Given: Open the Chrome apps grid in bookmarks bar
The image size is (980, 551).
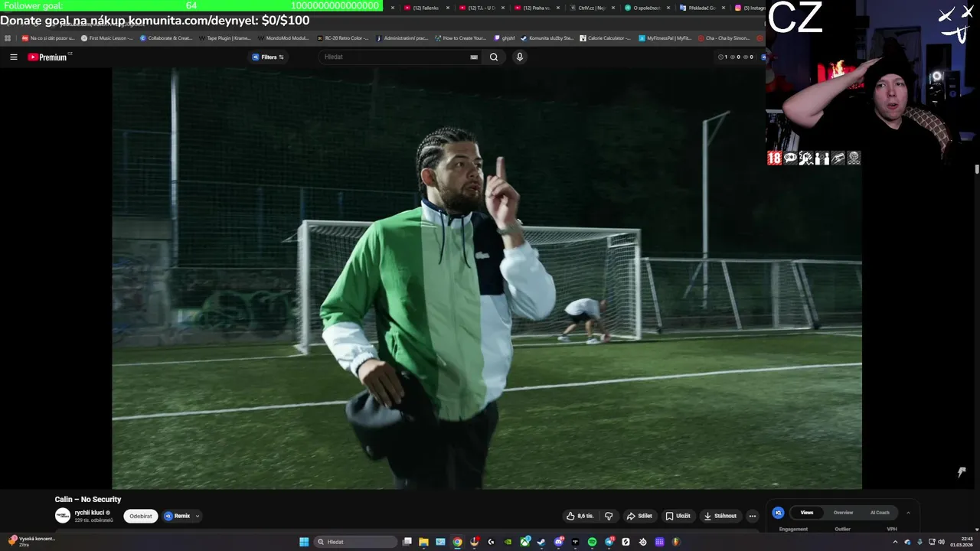Looking at the screenshot, I should click(x=8, y=37).
